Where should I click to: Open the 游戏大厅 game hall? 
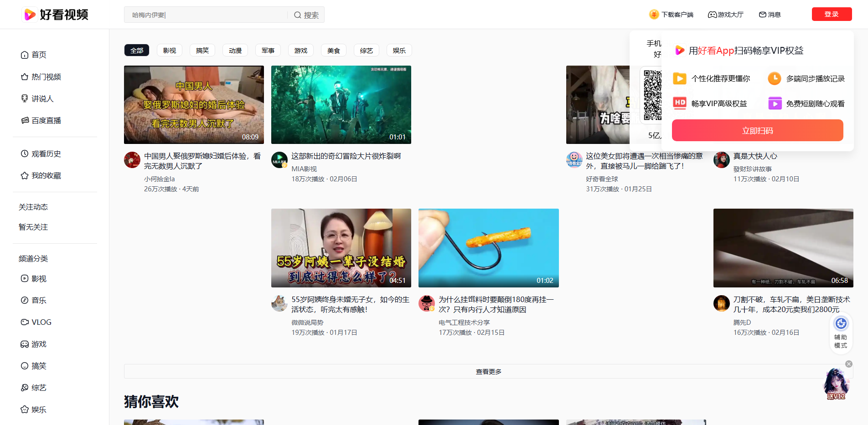click(x=725, y=14)
